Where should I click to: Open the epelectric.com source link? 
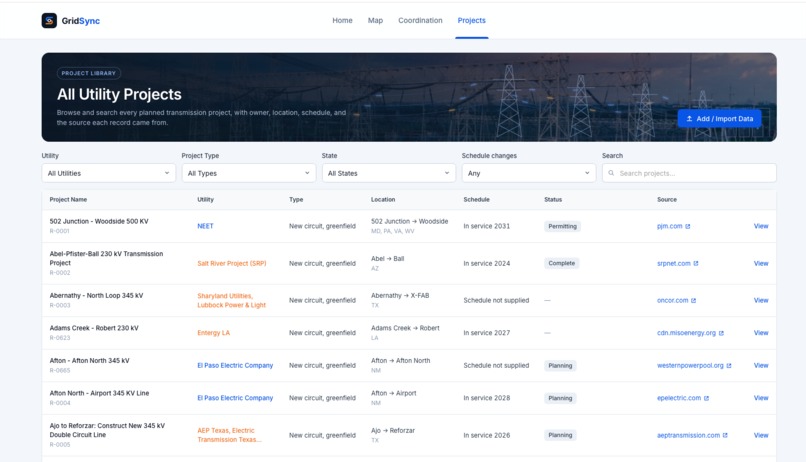(679, 398)
